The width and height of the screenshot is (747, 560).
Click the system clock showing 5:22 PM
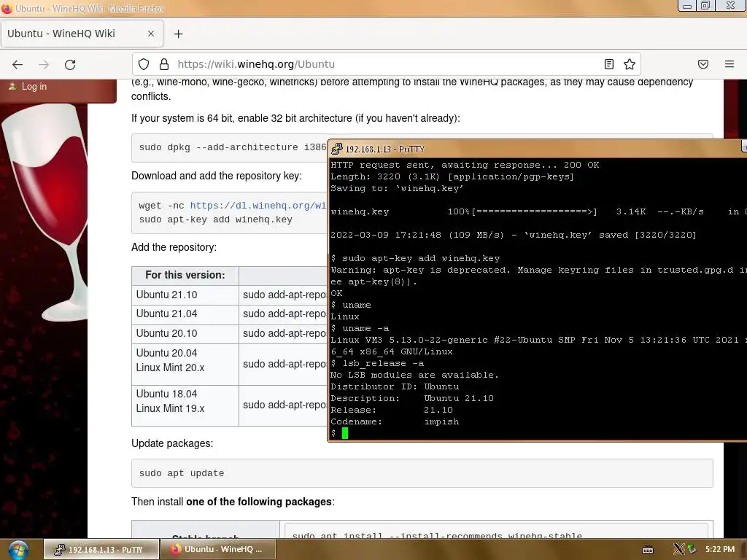[x=720, y=549]
